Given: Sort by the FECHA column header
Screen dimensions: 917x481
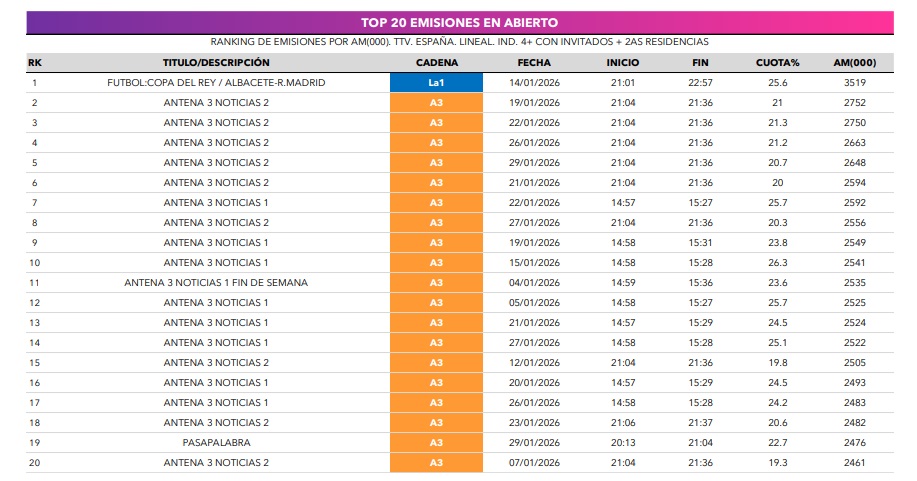Looking at the screenshot, I should coord(534,63).
